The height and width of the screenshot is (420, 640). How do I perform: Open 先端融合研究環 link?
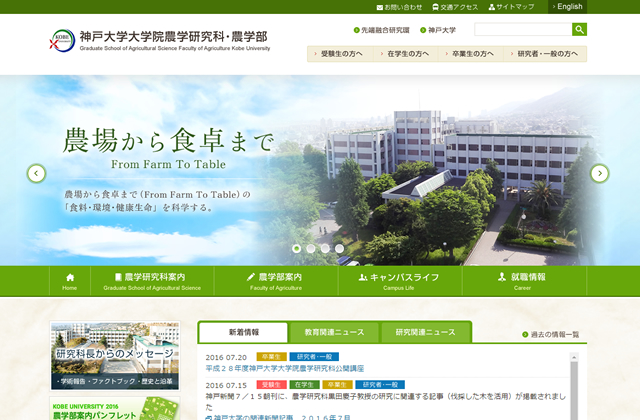382,30
